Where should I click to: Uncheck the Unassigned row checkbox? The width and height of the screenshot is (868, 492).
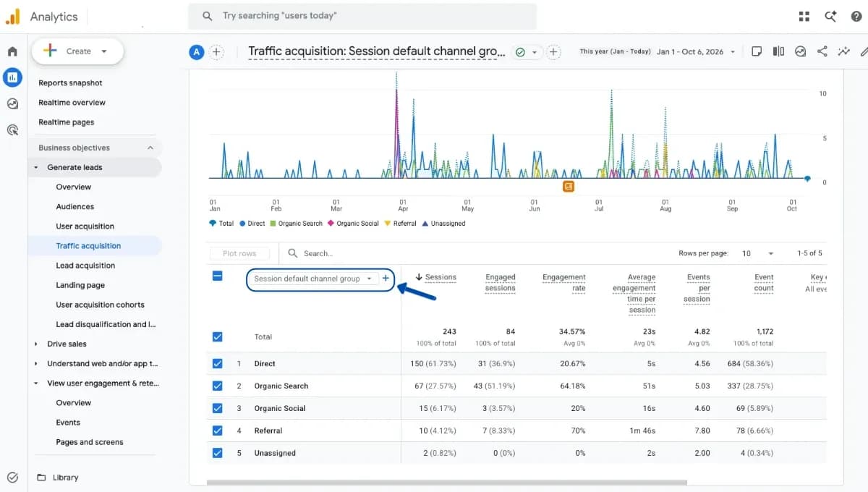(217, 453)
